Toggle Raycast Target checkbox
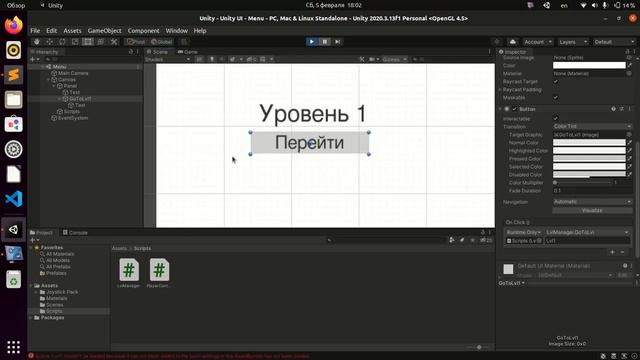Viewport: 640px width, 360px height. [556, 82]
